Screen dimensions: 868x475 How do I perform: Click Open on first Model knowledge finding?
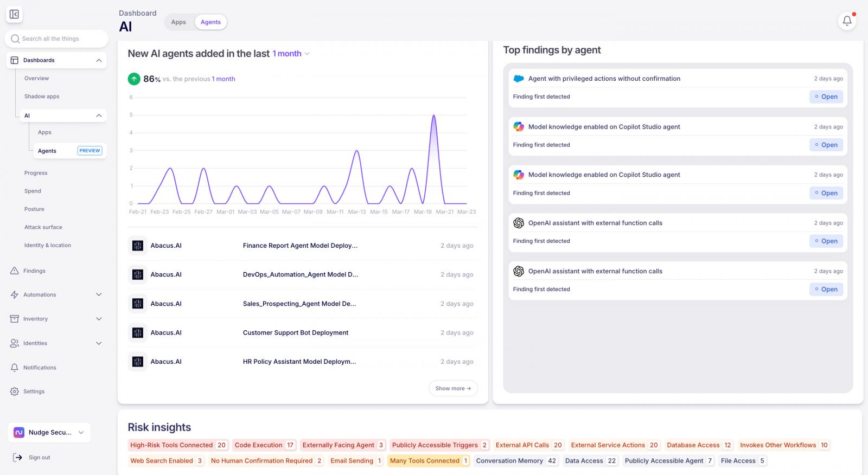(826, 145)
